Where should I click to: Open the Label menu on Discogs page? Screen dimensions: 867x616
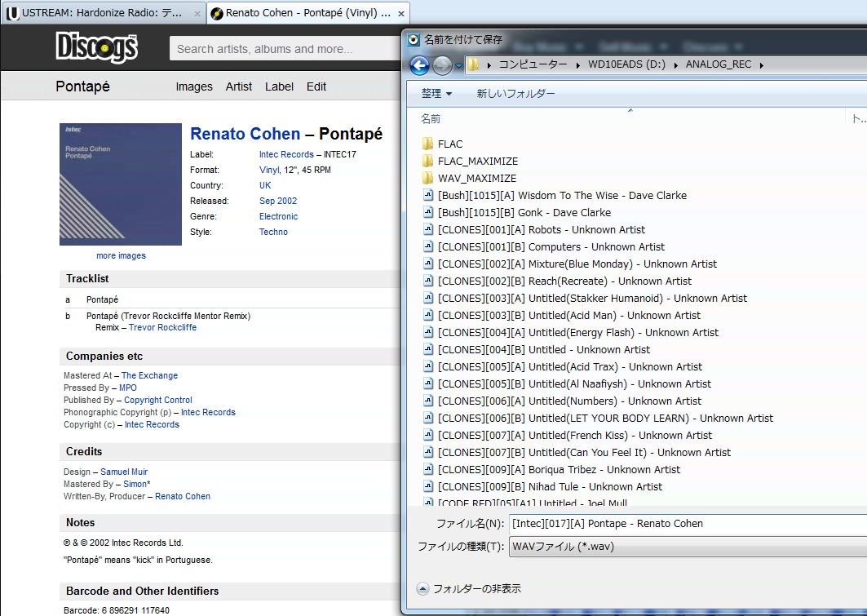(x=279, y=86)
